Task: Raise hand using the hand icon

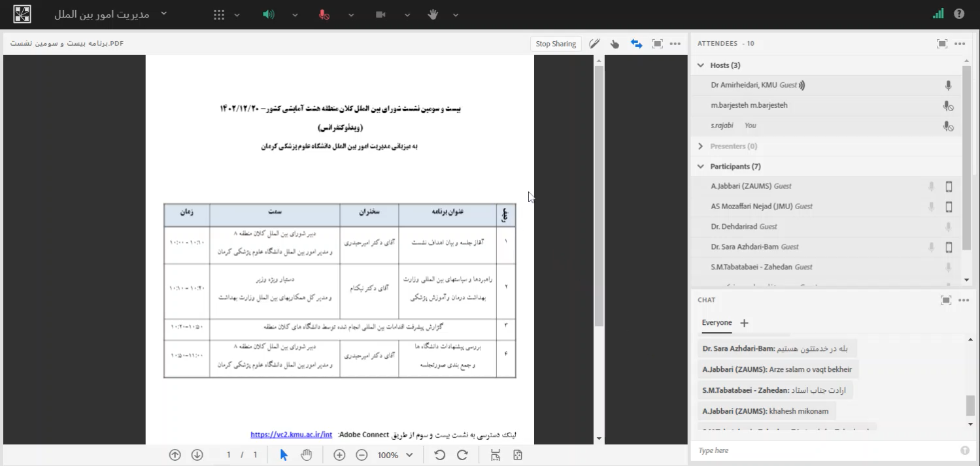Action: coord(433,14)
